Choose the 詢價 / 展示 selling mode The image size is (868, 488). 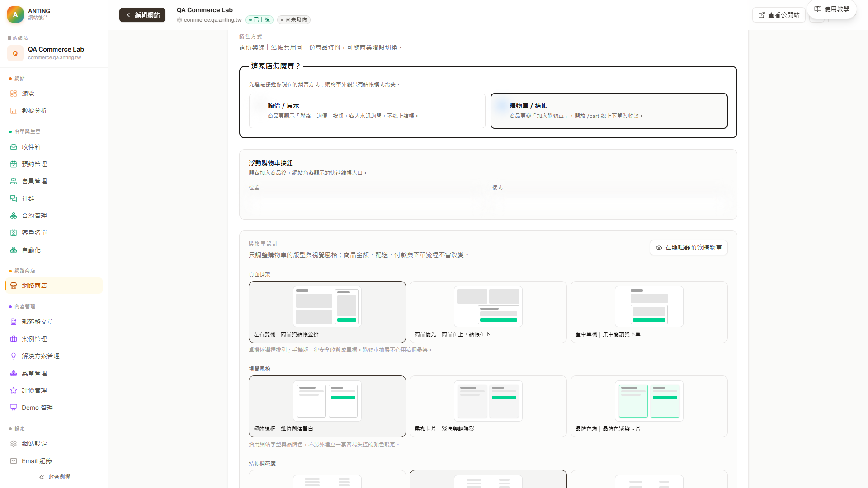(367, 111)
